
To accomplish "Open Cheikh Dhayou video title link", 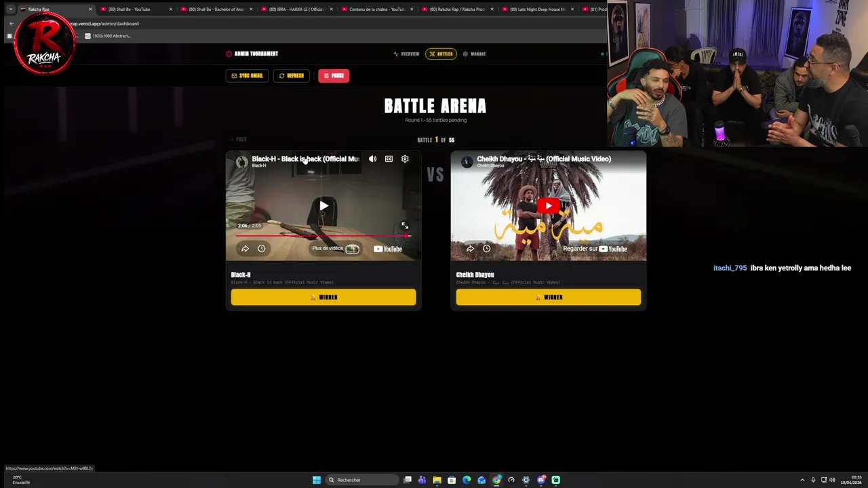I will (x=544, y=159).
